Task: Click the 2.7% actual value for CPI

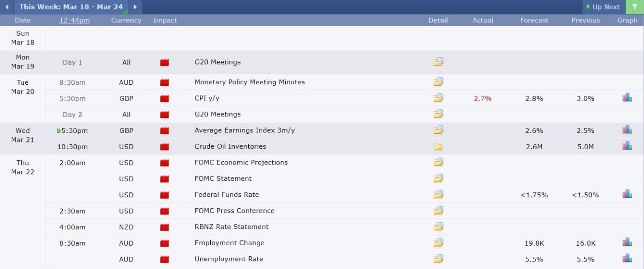Action: [482, 98]
